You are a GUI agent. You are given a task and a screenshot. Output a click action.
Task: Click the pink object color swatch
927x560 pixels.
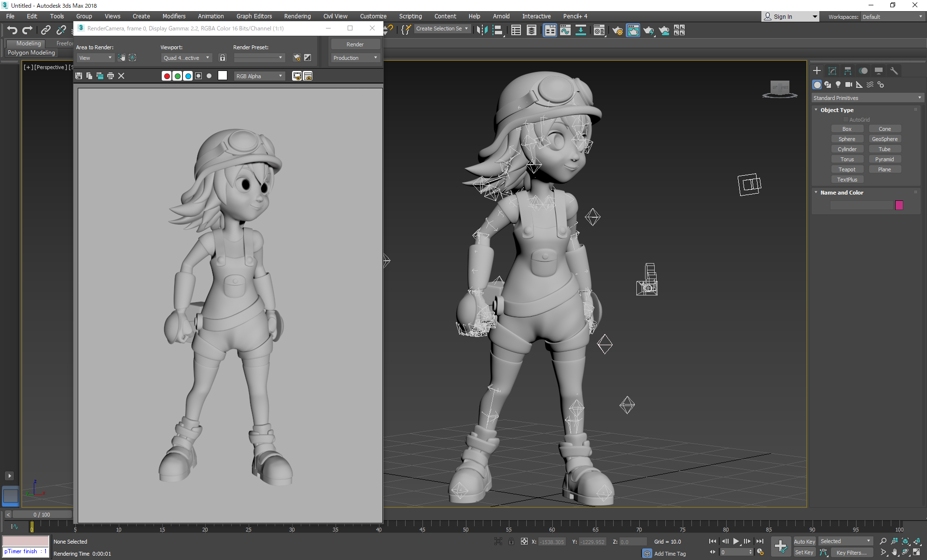pyautogui.click(x=899, y=205)
